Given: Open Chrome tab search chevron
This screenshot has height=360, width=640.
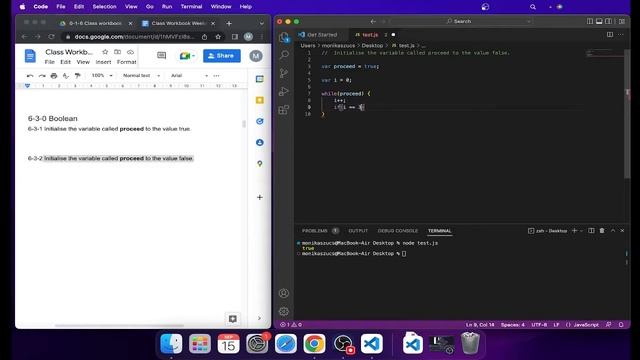Looking at the screenshot, I should click(262, 23).
